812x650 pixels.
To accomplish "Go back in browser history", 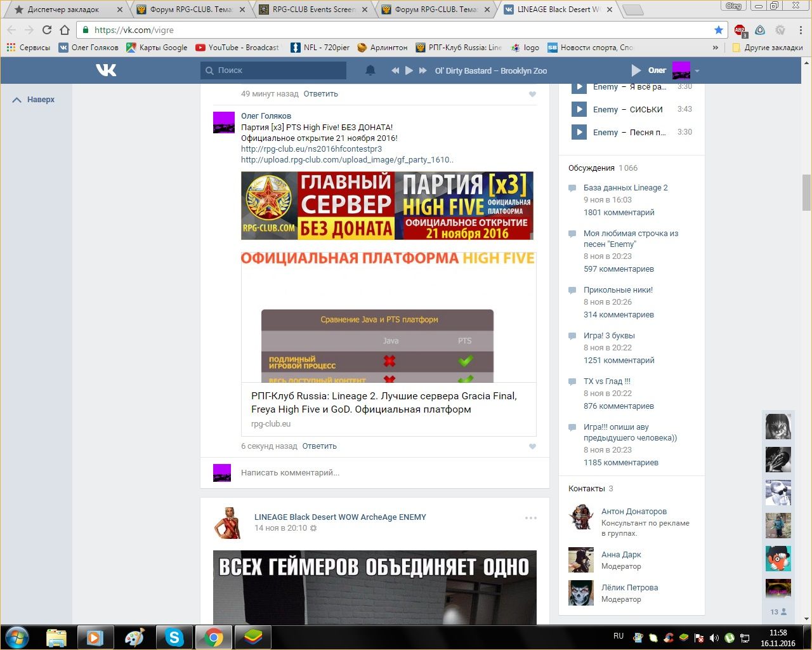I will 11,30.
